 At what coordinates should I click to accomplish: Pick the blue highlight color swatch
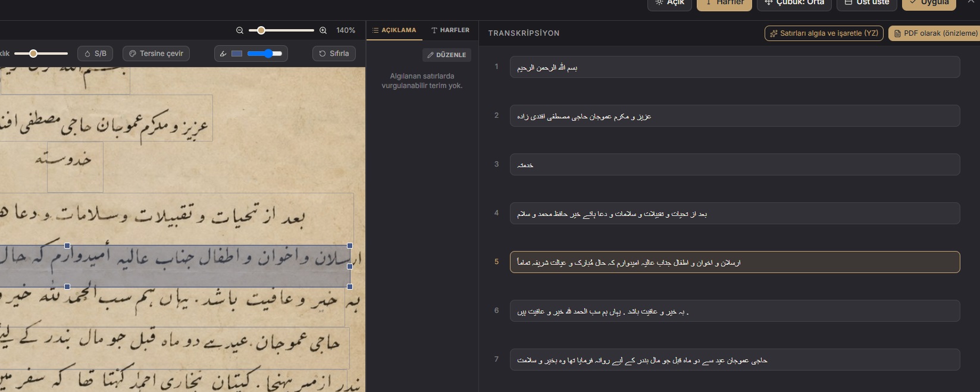(237, 54)
